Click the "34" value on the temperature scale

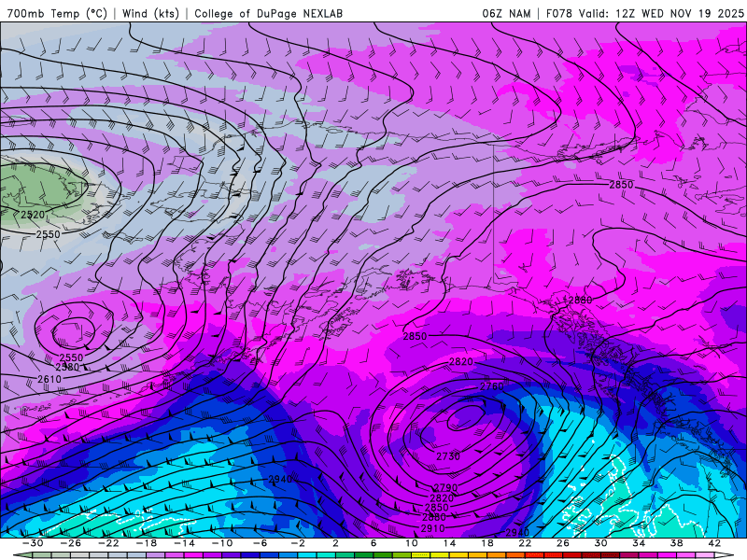point(639,543)
